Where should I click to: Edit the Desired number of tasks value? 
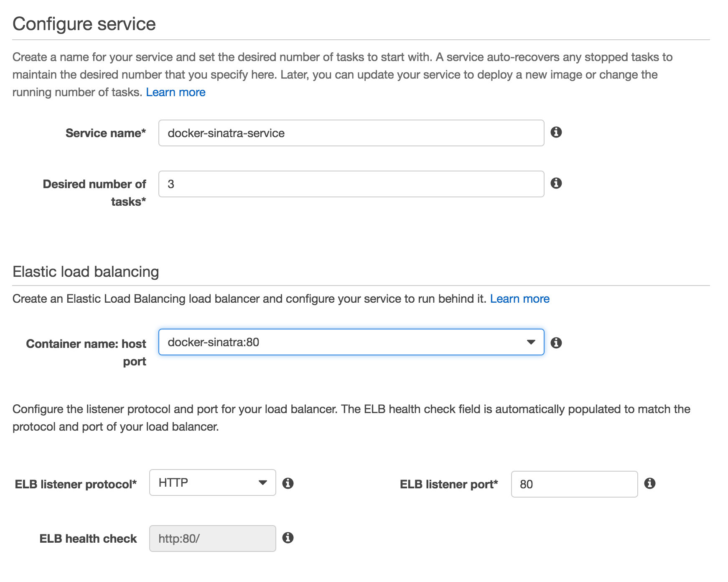click(351, 184)
